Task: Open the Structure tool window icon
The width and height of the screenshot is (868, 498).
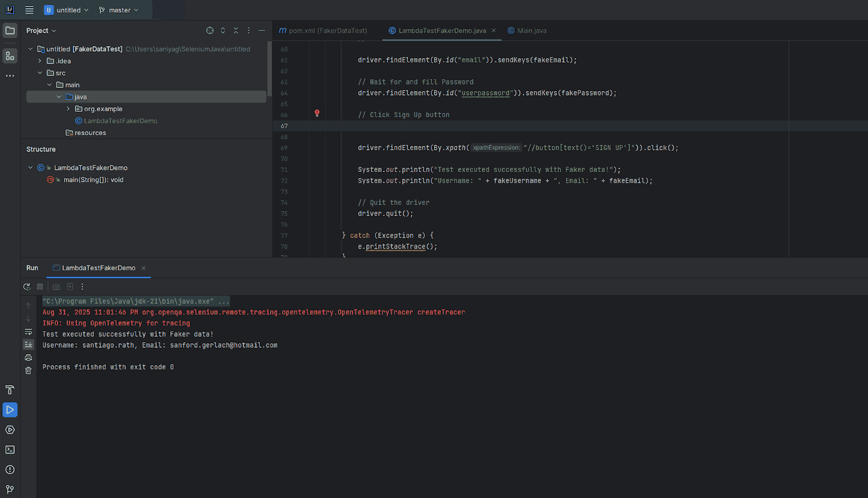Action: (10, 56)
